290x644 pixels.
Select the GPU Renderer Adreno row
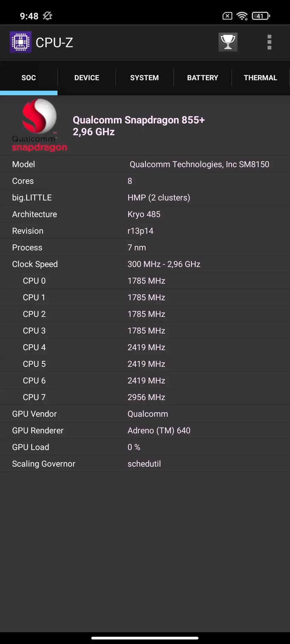145,431
